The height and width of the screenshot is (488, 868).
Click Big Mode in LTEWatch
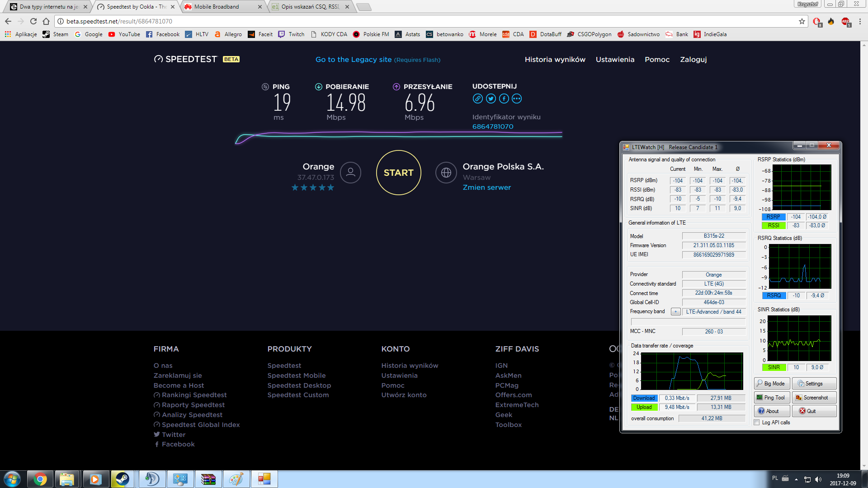point(772,384)
